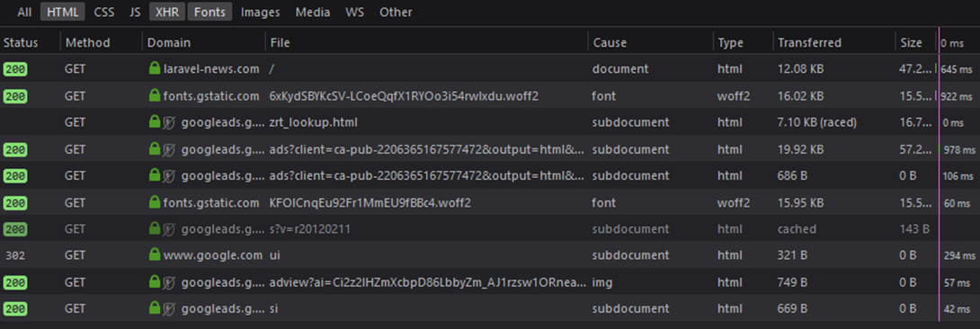Select file 6xKydSBYKcSV-LCoeQqfX1RYOo3i54rwlxdu.woff2
Viewport: 980px width, 329px height.
pyautogui.click(x=404, y=96)
